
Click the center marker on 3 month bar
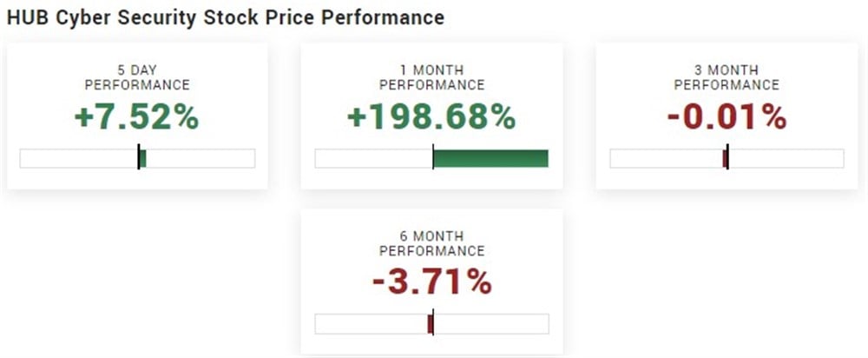click(x=727, y=158)
